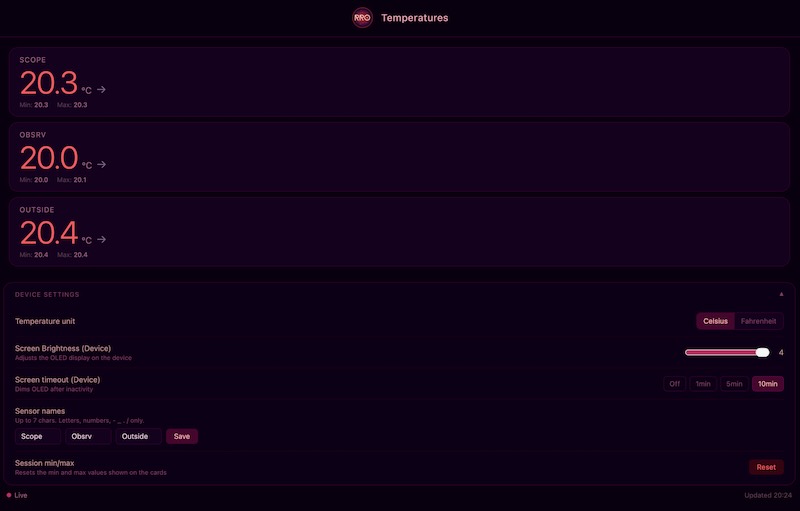Image resolution: width=800 pixels, height=511 pixels.
Task: Click the Screen Brightness slider handle
Action: click(x=762, y=352)
